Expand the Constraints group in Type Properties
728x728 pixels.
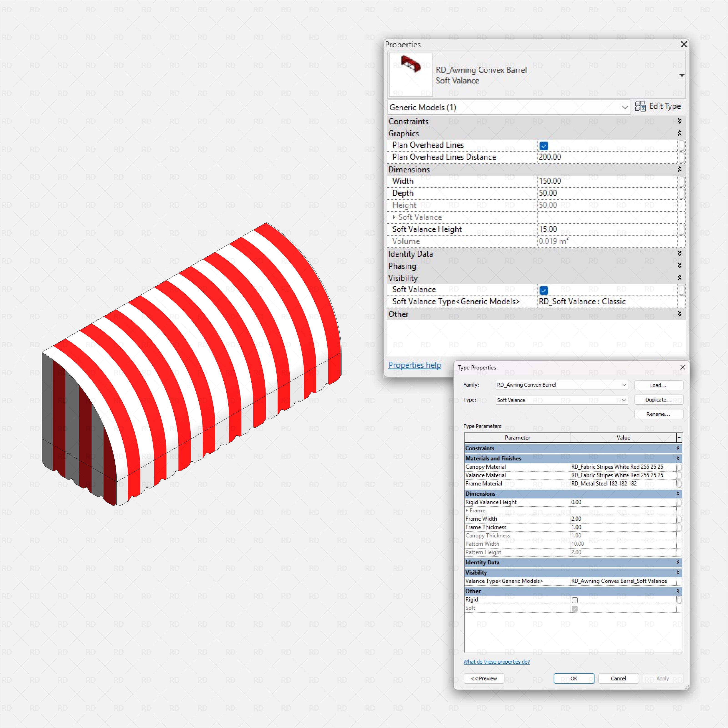tap(677, 448)
